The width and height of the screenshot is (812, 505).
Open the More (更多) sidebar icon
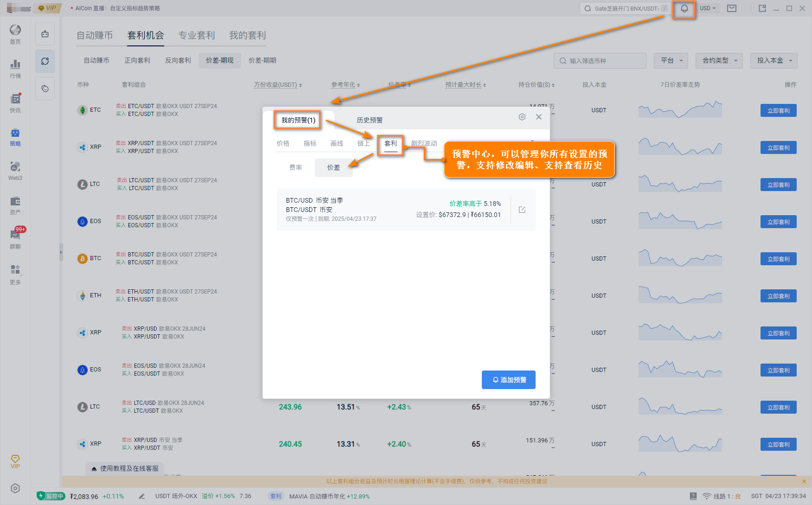(x=15, y=275)
